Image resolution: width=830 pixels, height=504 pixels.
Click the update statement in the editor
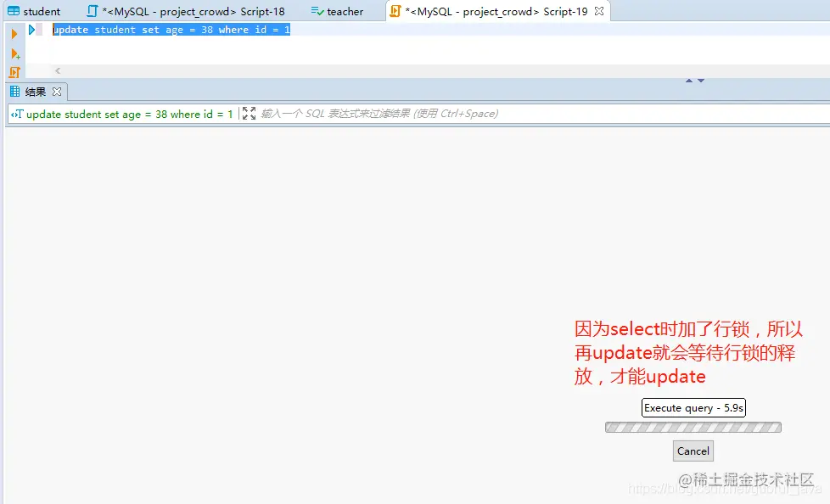[171, 30]
